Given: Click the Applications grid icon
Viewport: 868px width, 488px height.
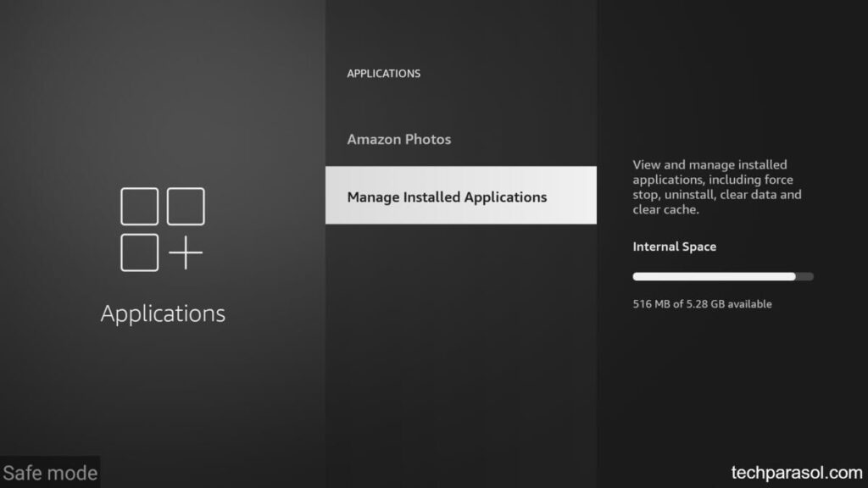Looking at the screenshot, I should tap(162, 230).
